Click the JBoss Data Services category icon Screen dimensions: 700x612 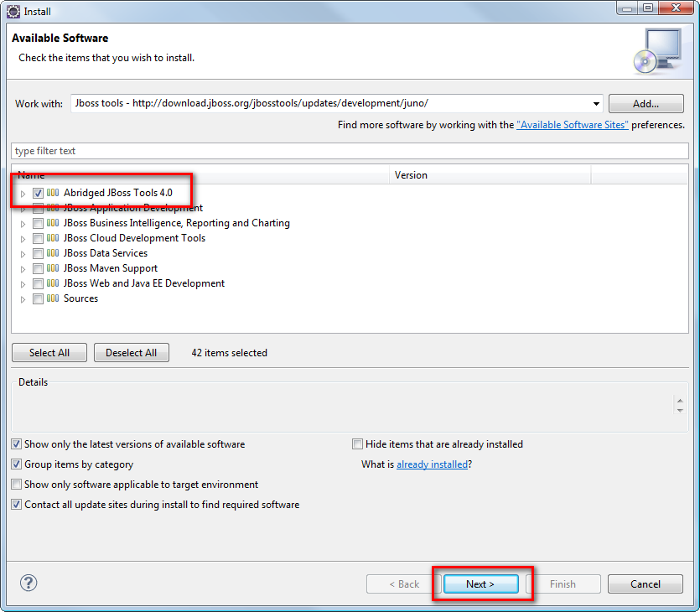click(53, 253)
